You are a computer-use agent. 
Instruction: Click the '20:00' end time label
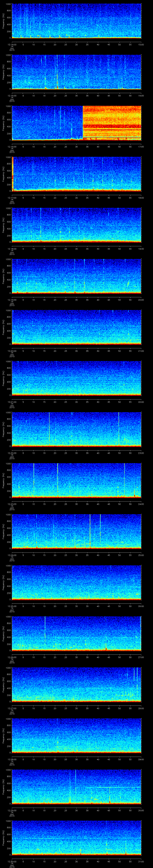pos(141,300)
